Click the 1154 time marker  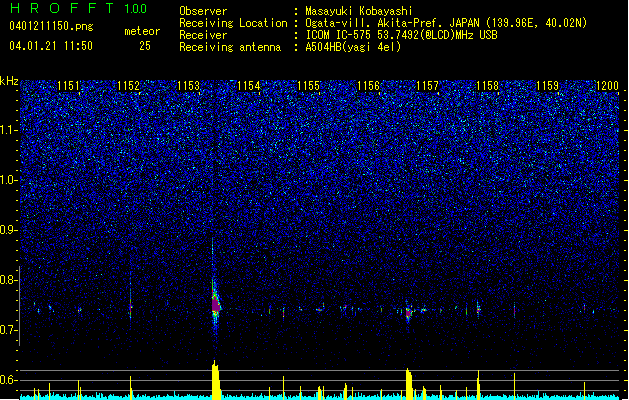248,86
